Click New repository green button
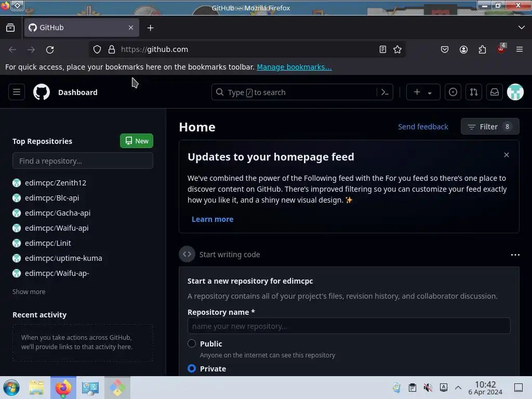Image resolution: width=532 pixels, height=399 pixels. point(137,141)
